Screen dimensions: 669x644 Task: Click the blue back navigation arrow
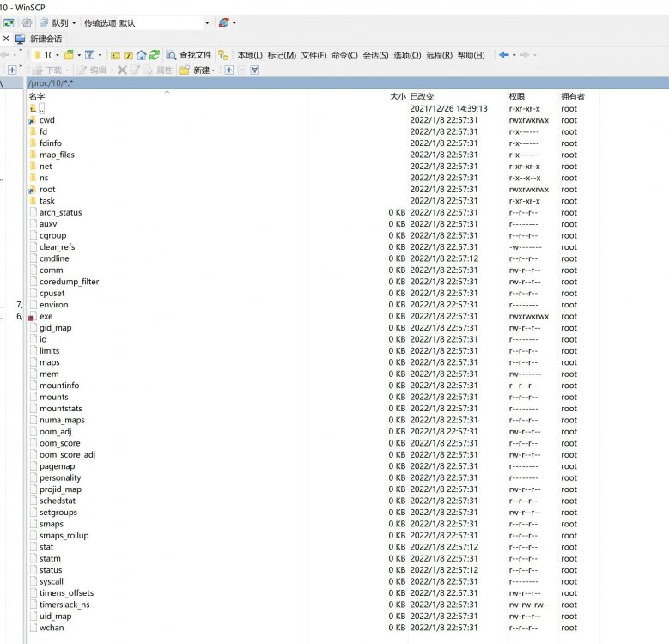pos(504,55)
